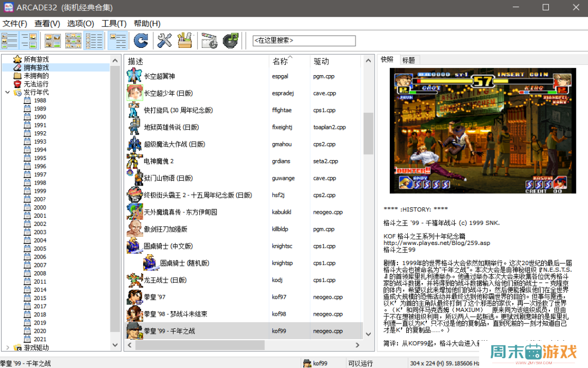This screenshot has height=368, width=588.
Task: Expand the 游戏驱动 tree node
Action: 7,347
